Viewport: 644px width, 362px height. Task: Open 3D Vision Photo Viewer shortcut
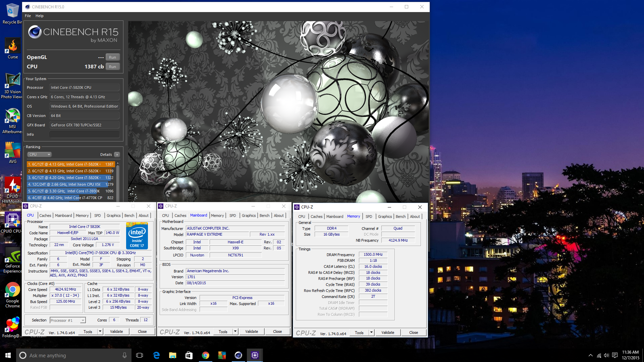pos(12,85)
